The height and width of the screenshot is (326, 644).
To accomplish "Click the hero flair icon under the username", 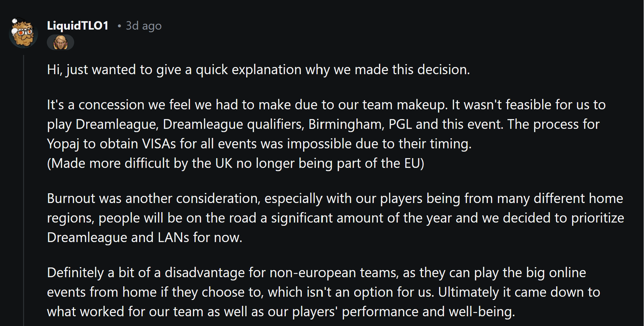I will pos(60,42).
